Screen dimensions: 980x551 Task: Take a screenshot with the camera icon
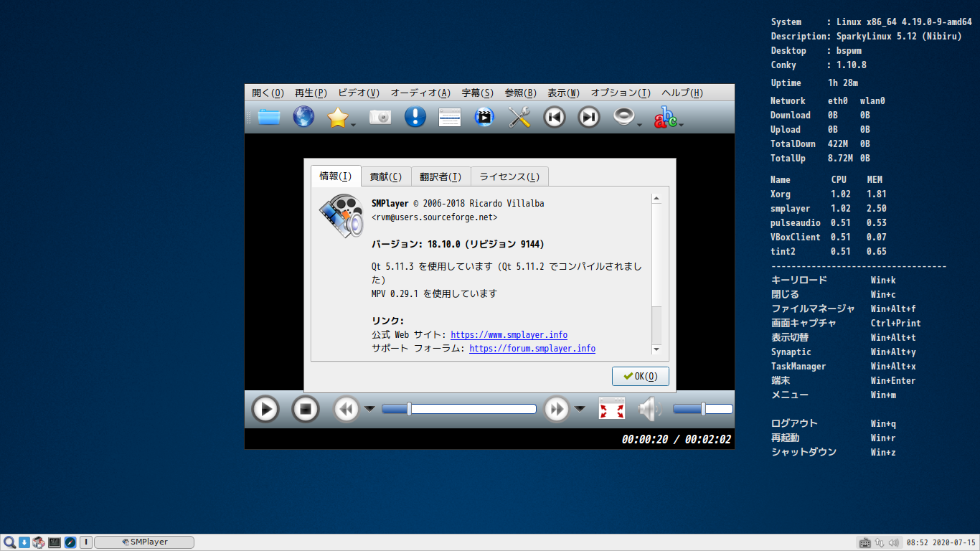point(380,117)
